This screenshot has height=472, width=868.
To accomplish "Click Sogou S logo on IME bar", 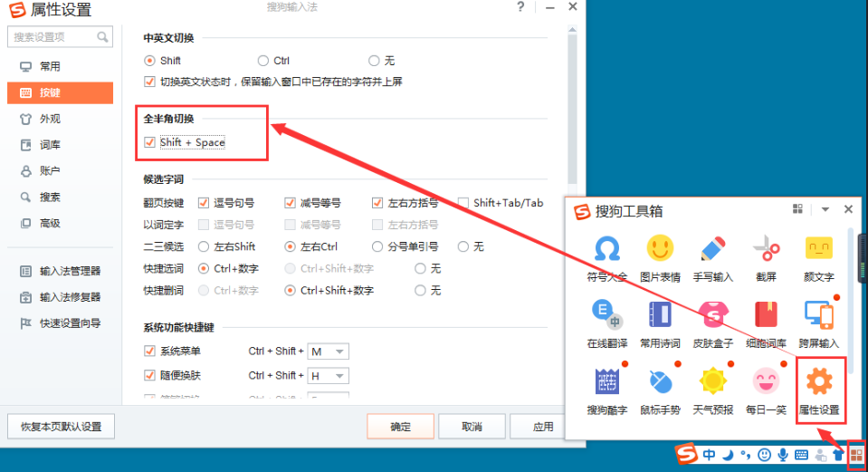I will 686,454.
